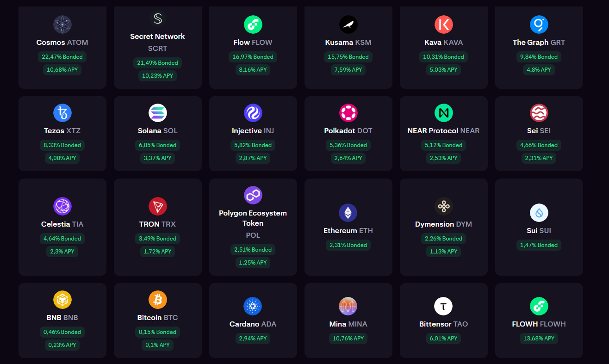Click the Kusama bird logo icon

348,25
